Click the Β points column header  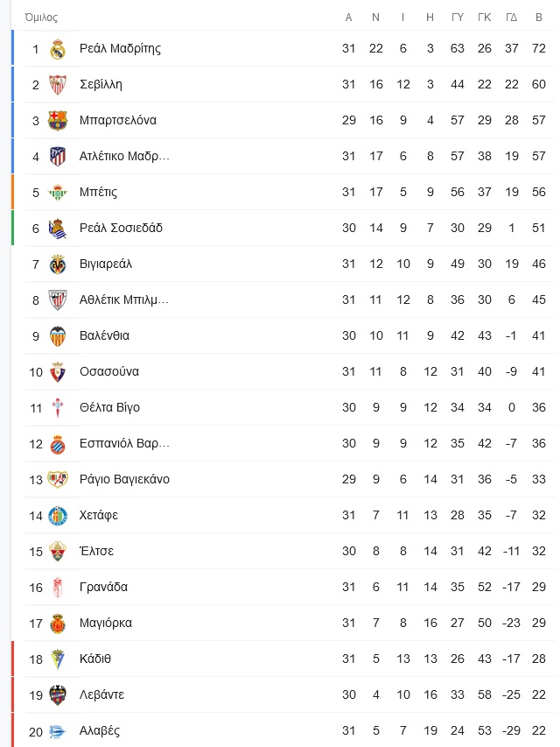coord(539,18)
